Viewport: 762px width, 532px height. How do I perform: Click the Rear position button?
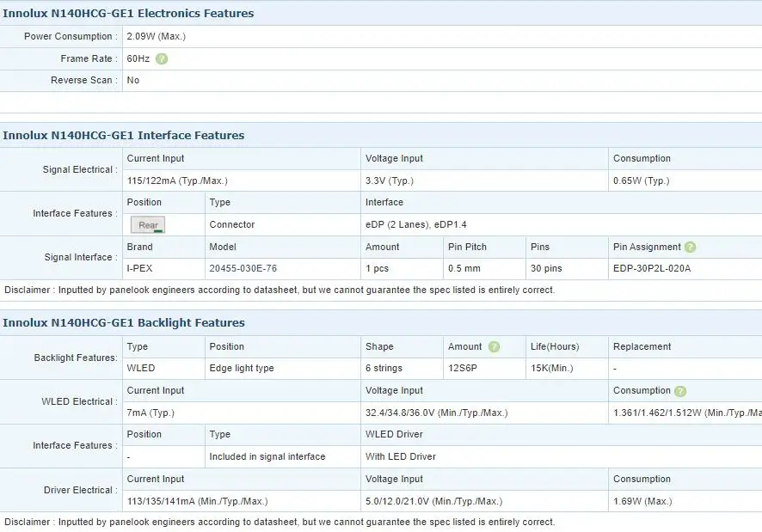tap(148, 225)
